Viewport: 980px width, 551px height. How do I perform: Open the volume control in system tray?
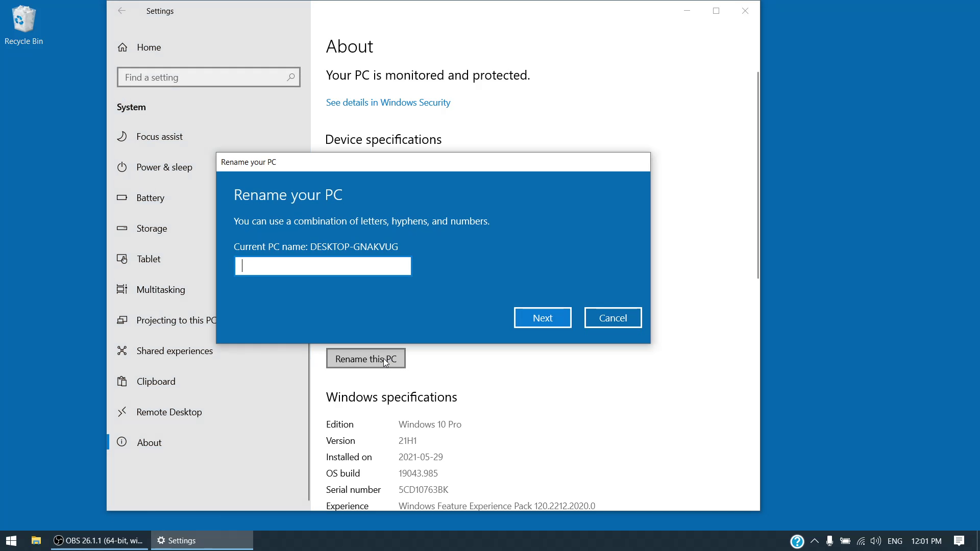click(x=876, y=541)
